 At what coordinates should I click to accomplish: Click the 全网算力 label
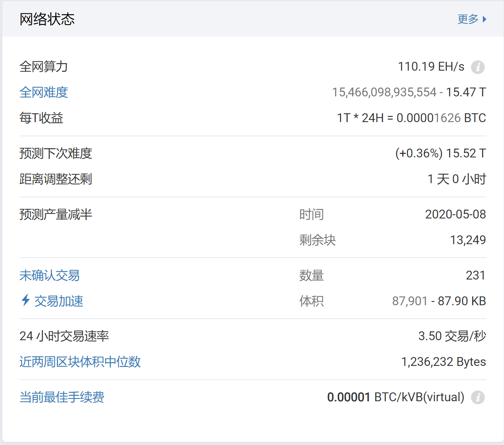[x=44, y=66]
